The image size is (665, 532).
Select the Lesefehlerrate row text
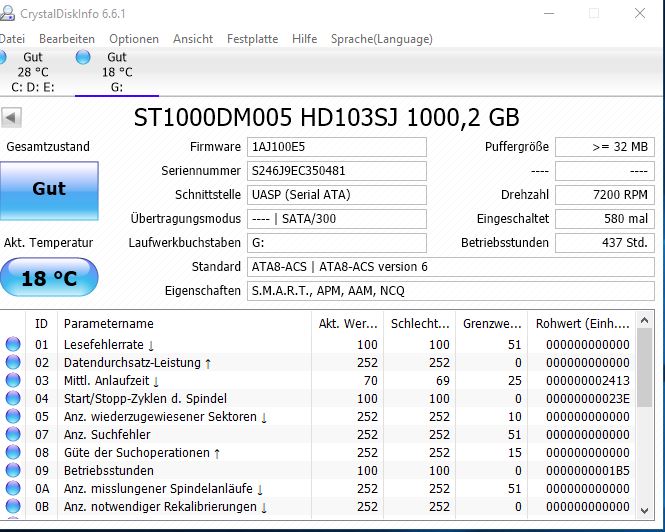(x=103, y=344)
